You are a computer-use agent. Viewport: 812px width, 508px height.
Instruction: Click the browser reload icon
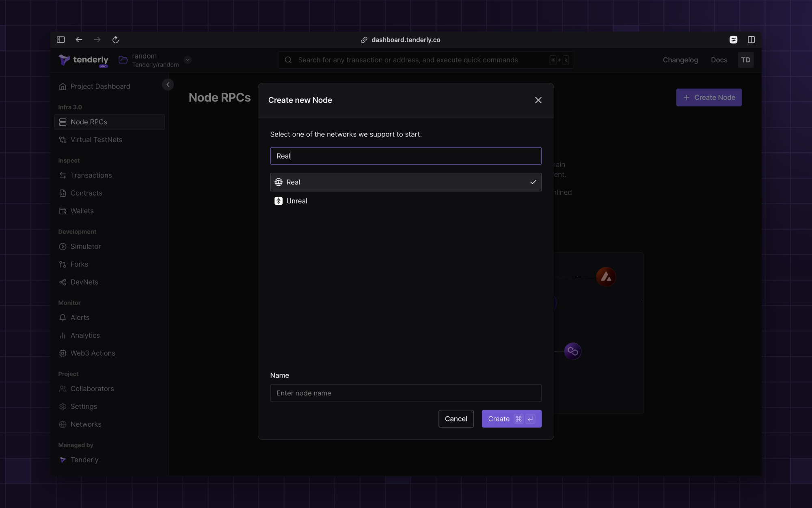[x=115, y=39]
